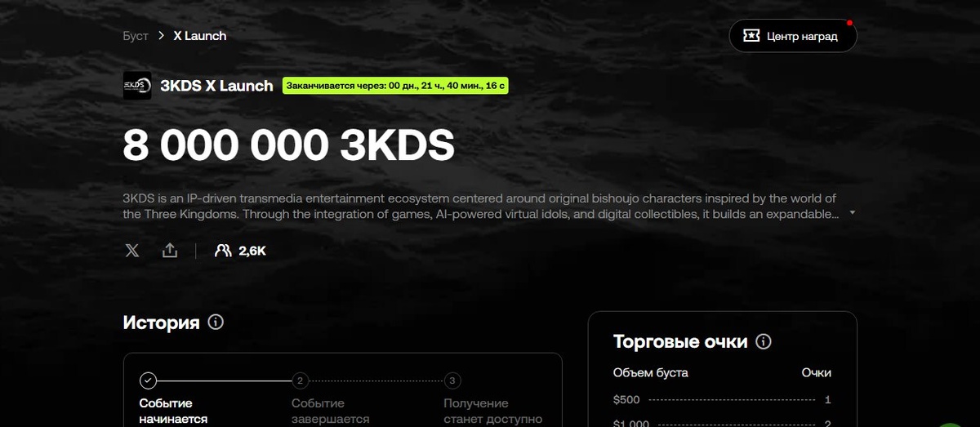
Task: Click the info icon next to История
Action: pyautogui.click(x=216, y=322)
